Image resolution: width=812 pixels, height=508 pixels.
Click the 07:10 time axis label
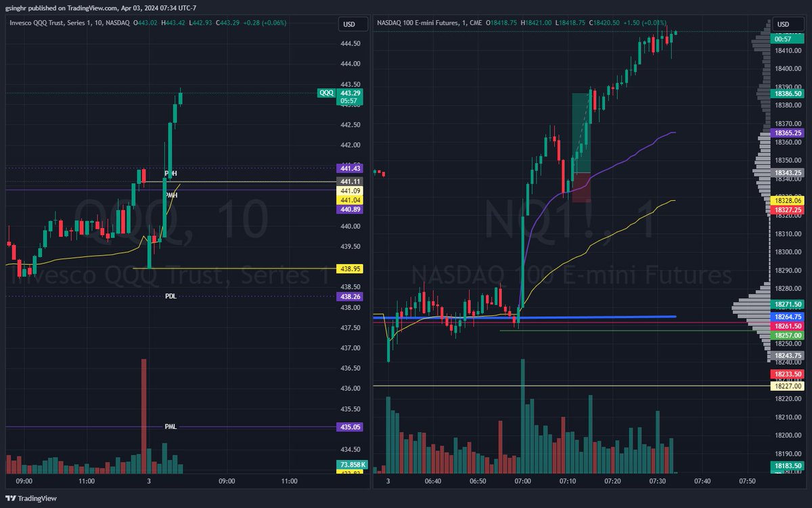pyautogui.click(x=568, y=481)
